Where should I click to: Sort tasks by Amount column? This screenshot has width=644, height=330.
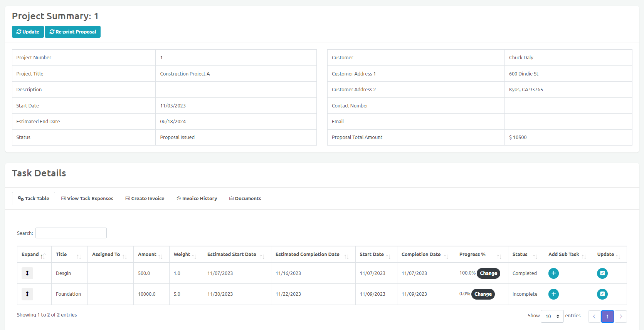tap(151, 255)
